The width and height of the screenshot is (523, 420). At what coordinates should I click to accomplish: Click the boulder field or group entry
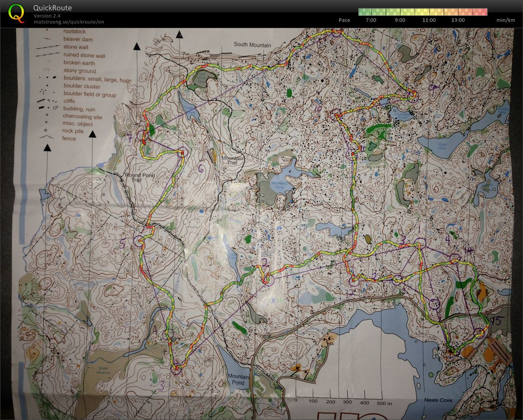(90, 94)
